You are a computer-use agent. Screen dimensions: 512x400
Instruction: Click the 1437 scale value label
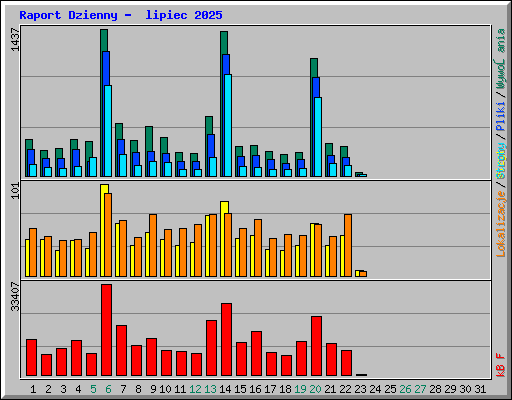tap(15, 40)
